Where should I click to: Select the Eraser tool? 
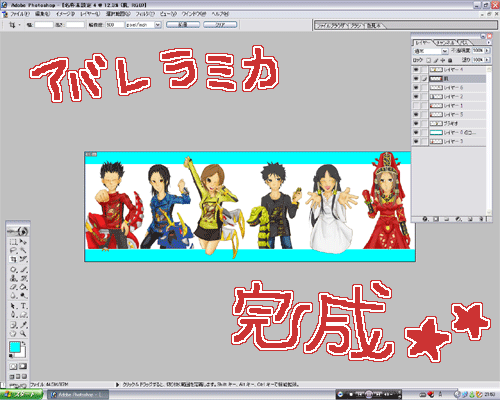point(13,287)
